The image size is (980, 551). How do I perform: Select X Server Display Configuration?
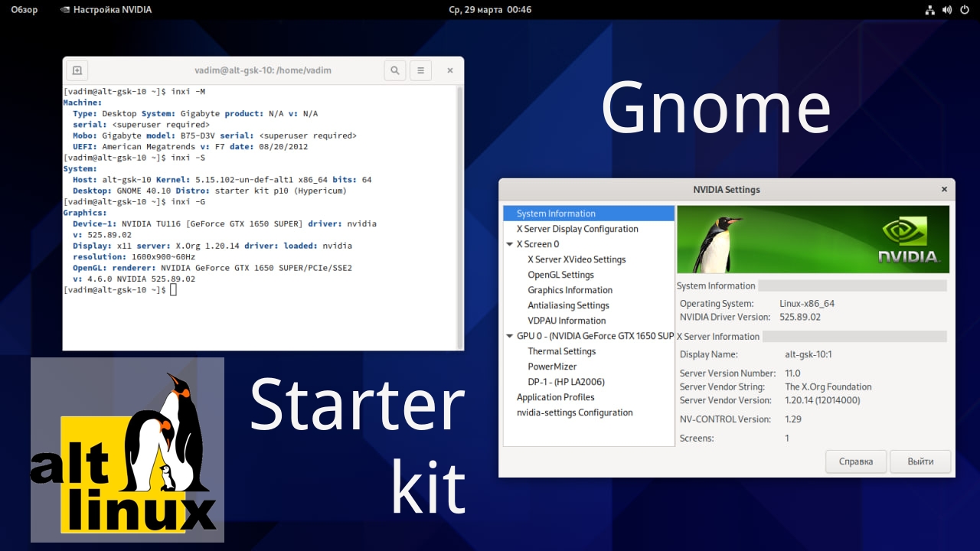tap(577, 229)
